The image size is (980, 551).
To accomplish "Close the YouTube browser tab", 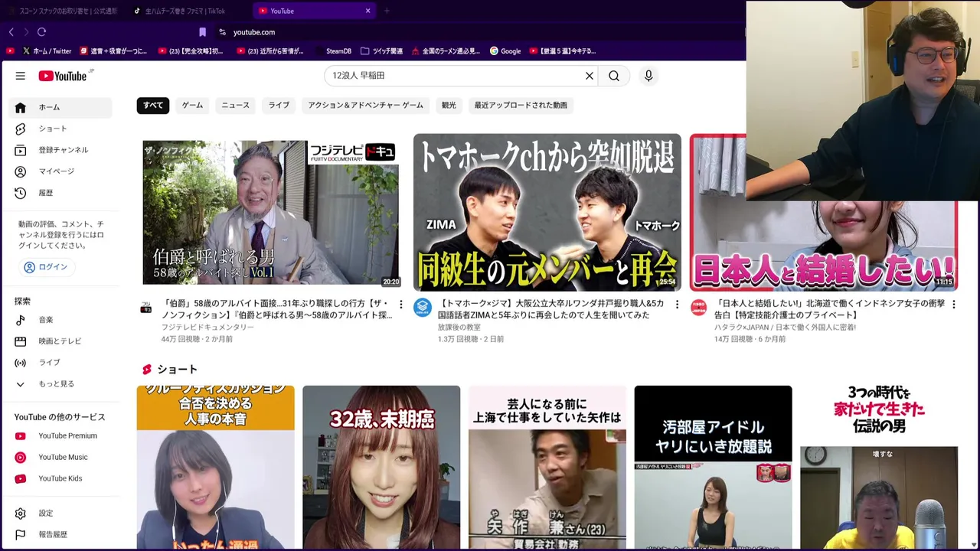I will 367,11.
